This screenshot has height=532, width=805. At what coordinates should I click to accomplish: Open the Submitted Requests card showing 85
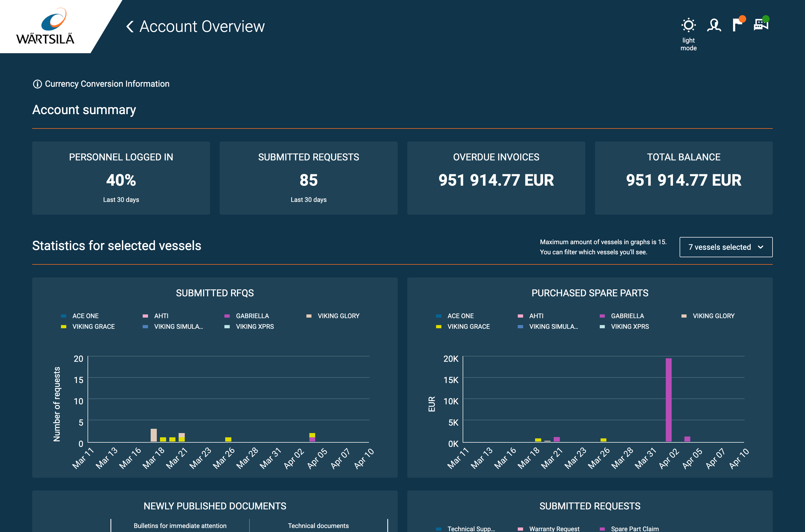click(x=308, y=178)
